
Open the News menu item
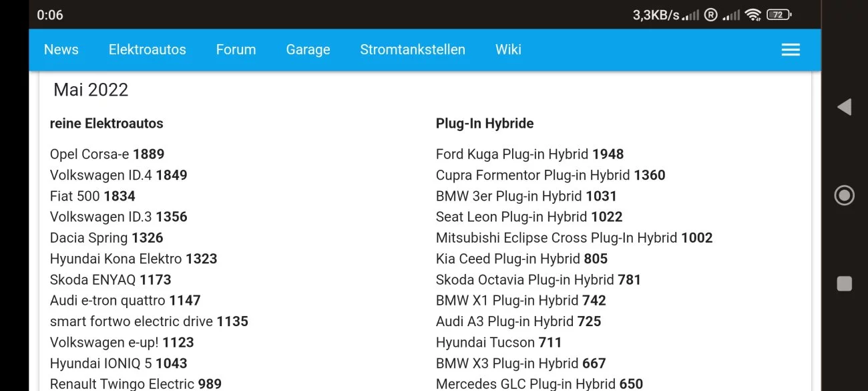coord(61,49)
